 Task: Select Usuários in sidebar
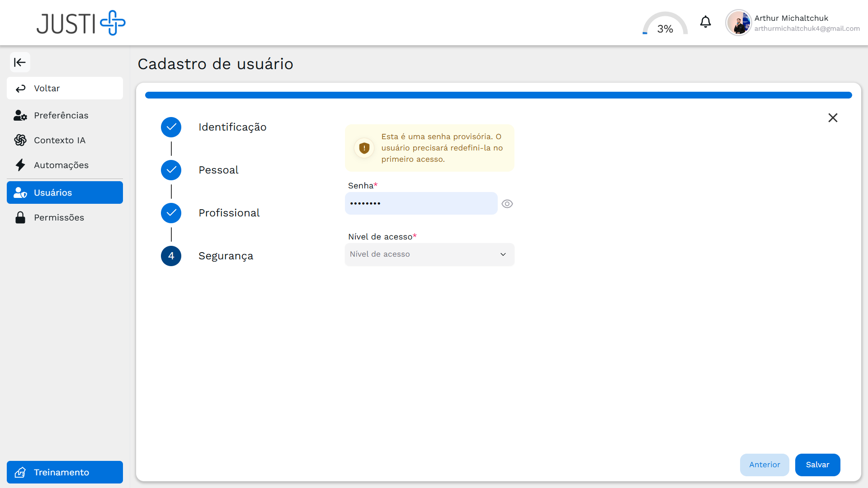(65, 192)
